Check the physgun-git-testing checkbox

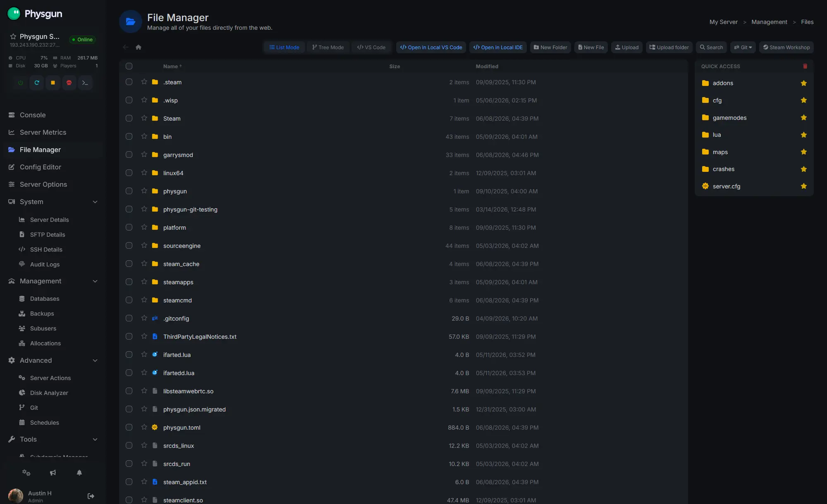tap(129, 209)
